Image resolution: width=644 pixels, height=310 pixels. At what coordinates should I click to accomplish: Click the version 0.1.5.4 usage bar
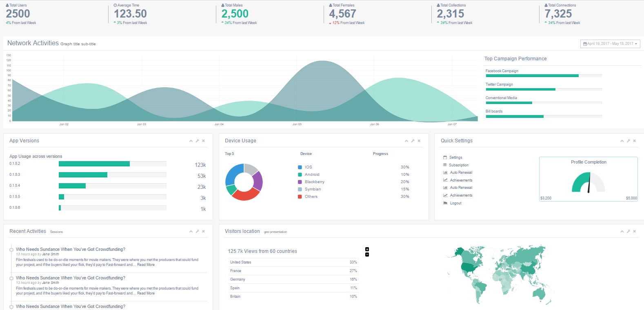(x=113, y=186)
